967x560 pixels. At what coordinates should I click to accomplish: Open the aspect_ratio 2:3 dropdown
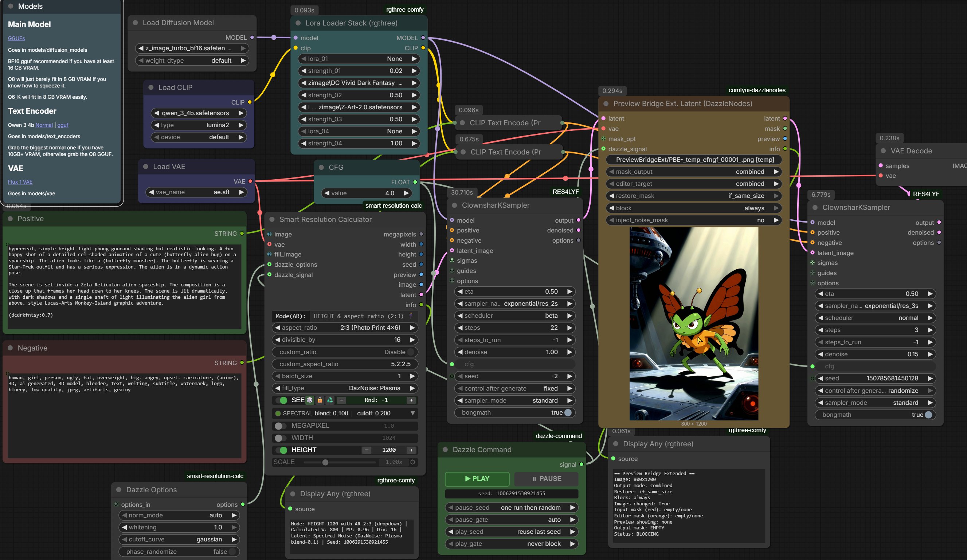click(x=345, y=328)
